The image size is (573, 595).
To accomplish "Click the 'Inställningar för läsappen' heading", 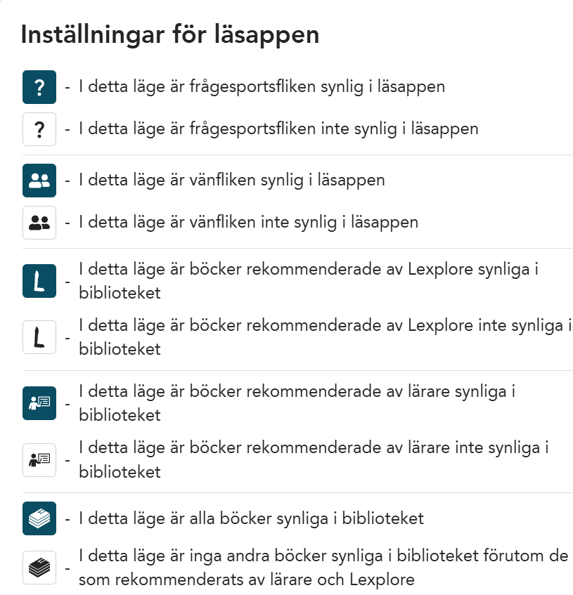I will (170, 35).
